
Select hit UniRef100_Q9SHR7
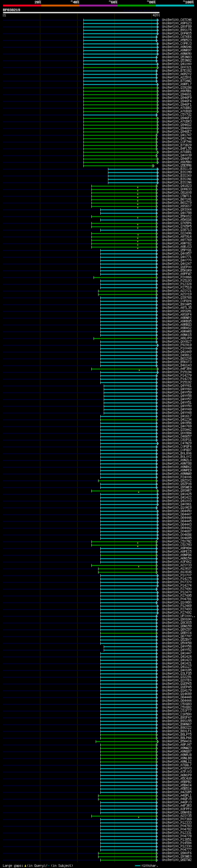pyautogui.click(x=177, y=491)
